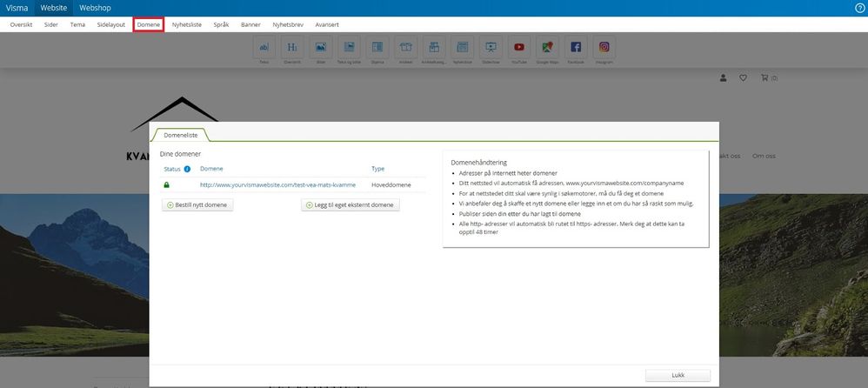Click the Visma top bar item

point(17,9)
